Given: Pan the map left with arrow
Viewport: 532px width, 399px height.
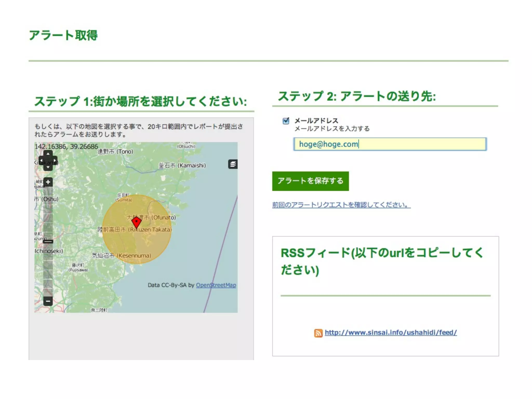Looking at the screenshot, I should (41, 161).
